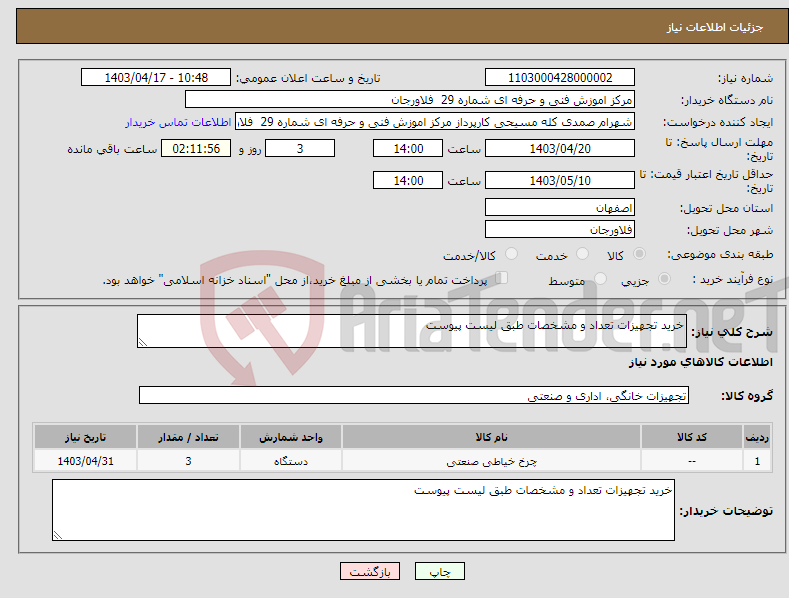789x598 pixels.
Task: Click the بازگشت back button
Action: [370, 571]
